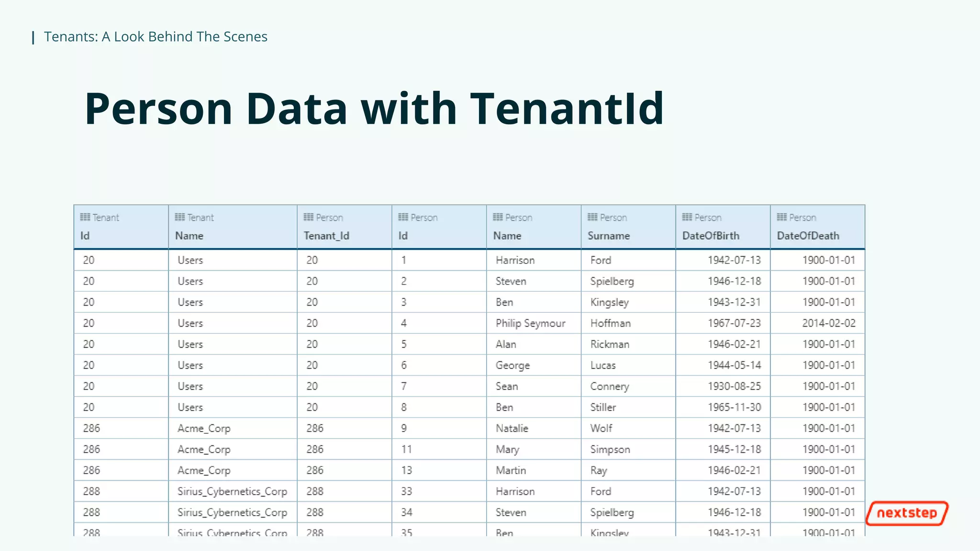
Task: Click the date of birth 1943-12-31 for Ben Kingsley row 3
Action: pyautogui.click(x=734, y=302)
